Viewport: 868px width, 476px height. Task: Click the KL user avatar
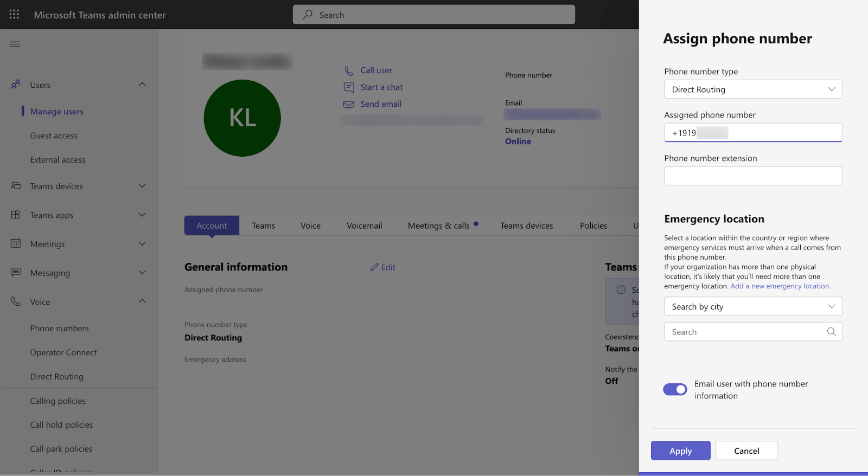(x=242, y=118)
